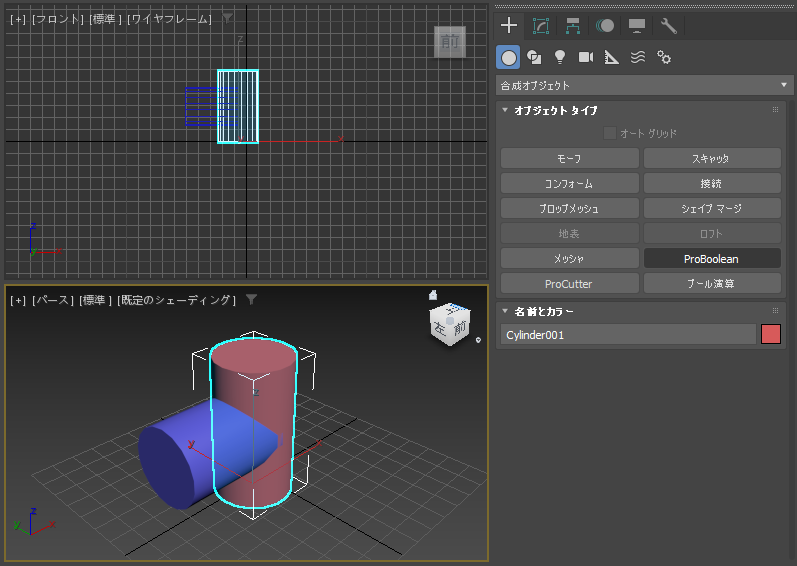Open the perspective viewport [標準] menu
797x566 pixels.
coord(96,300)
